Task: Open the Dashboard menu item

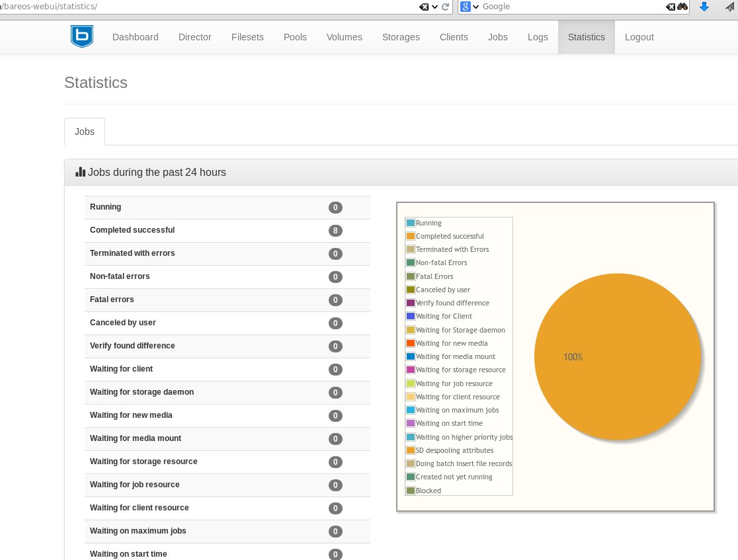Action: coord(135,37)
